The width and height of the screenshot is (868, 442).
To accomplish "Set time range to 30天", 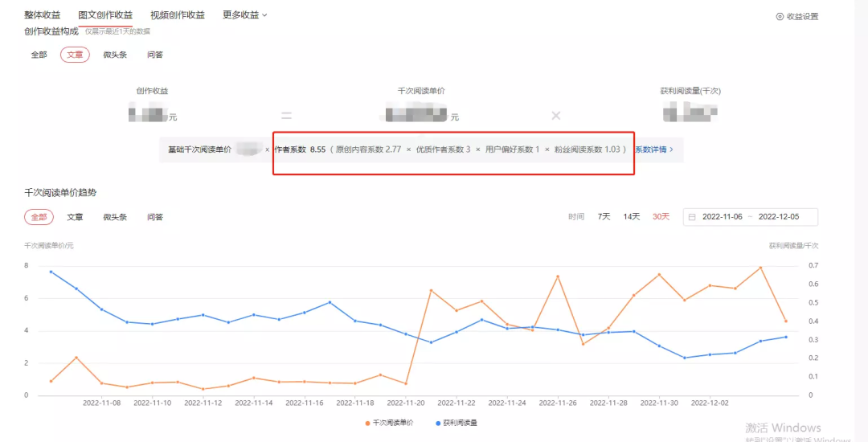I will pyautogui.click(x=661, y=217).
